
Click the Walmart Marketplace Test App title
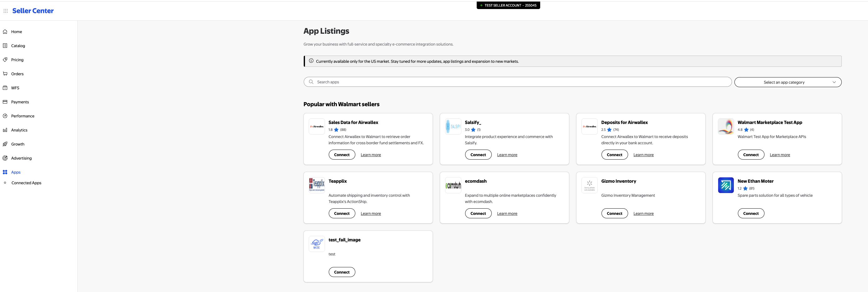pyautogui.click(x=769, y=122)
